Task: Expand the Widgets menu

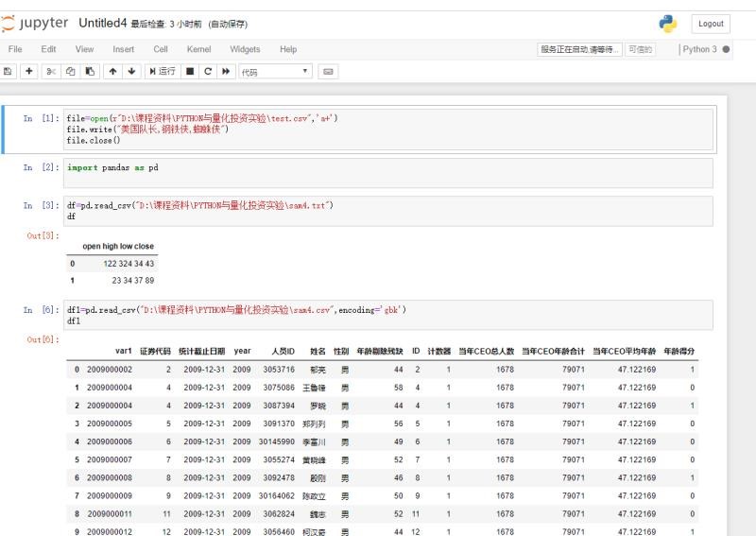Action: pos(245,49)
